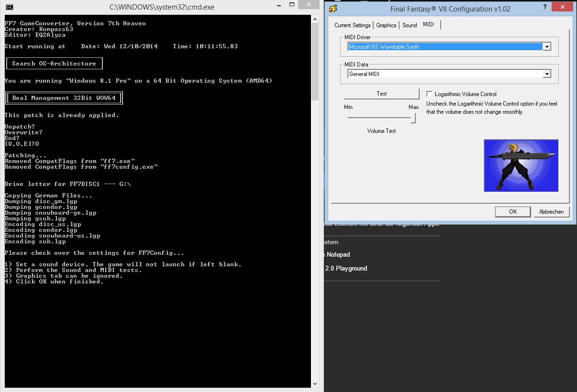This screenshot has width=577, height=392.
Task: Click "Dumping disc_gm.lgp" console line
Action: [41, 201]
